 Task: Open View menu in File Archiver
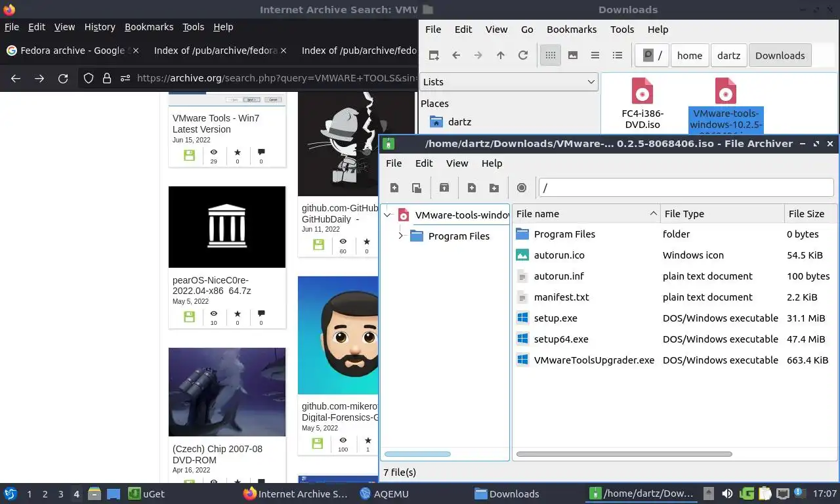point(457,163)
